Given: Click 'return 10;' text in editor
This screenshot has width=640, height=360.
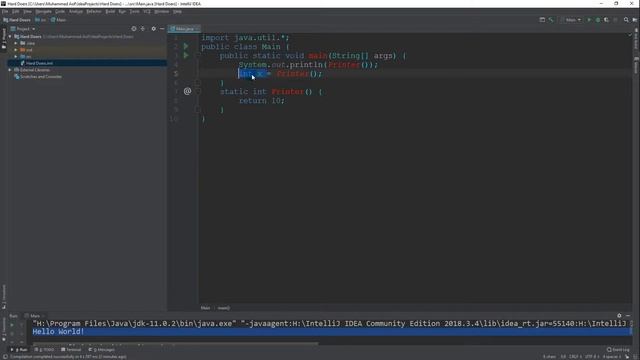Looking at the screenshot, I should (x=262, y=100).
